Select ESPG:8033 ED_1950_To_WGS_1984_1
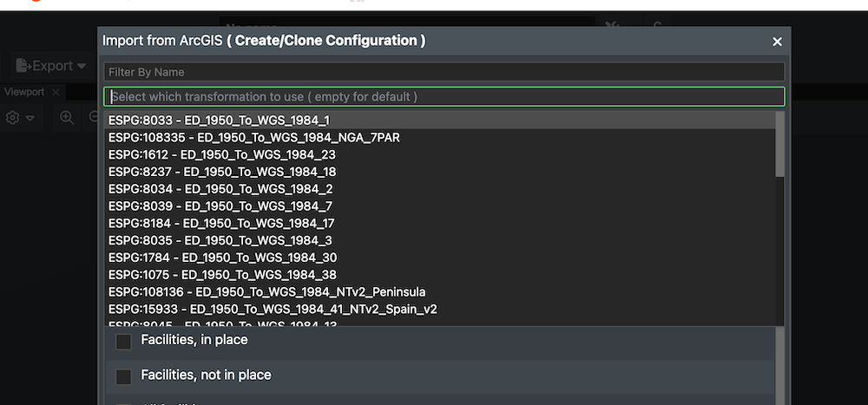This screenshot has width=868, height=405. point(440,120)
